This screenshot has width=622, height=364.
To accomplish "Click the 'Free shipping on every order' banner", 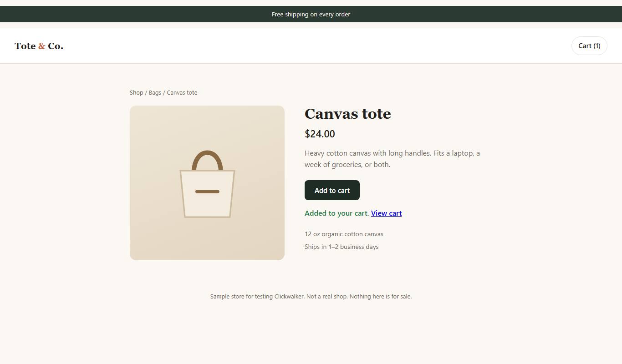I will pos(311,14).
